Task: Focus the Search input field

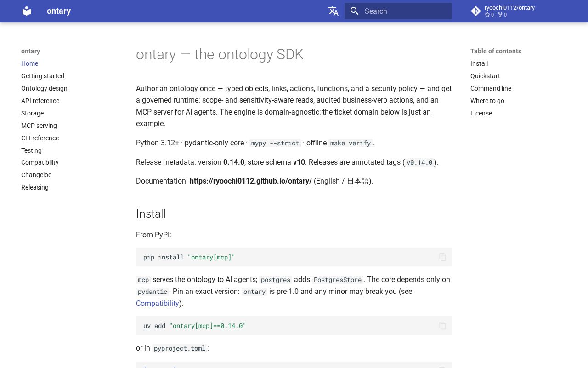Action: click(x=398, y=11)
